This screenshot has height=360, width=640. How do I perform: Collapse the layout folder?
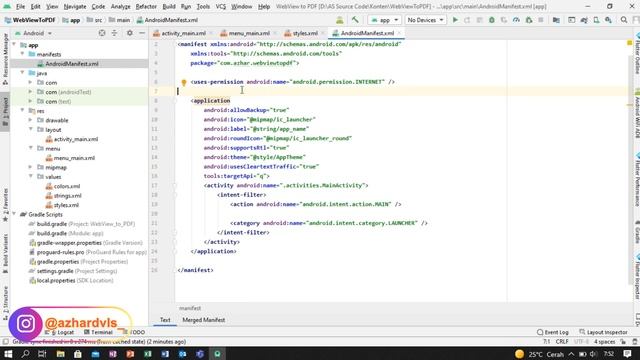coord(31,129)
